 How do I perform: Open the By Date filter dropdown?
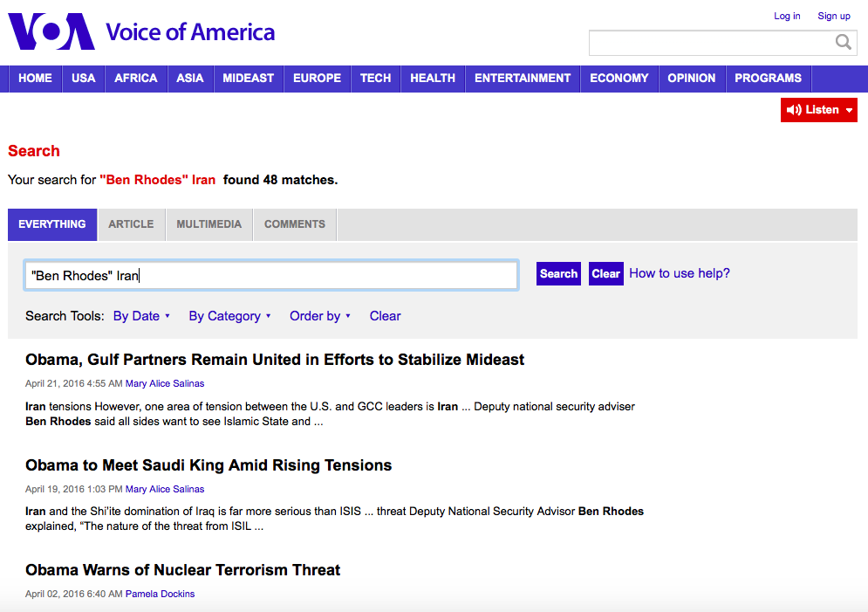coord(141,316)
